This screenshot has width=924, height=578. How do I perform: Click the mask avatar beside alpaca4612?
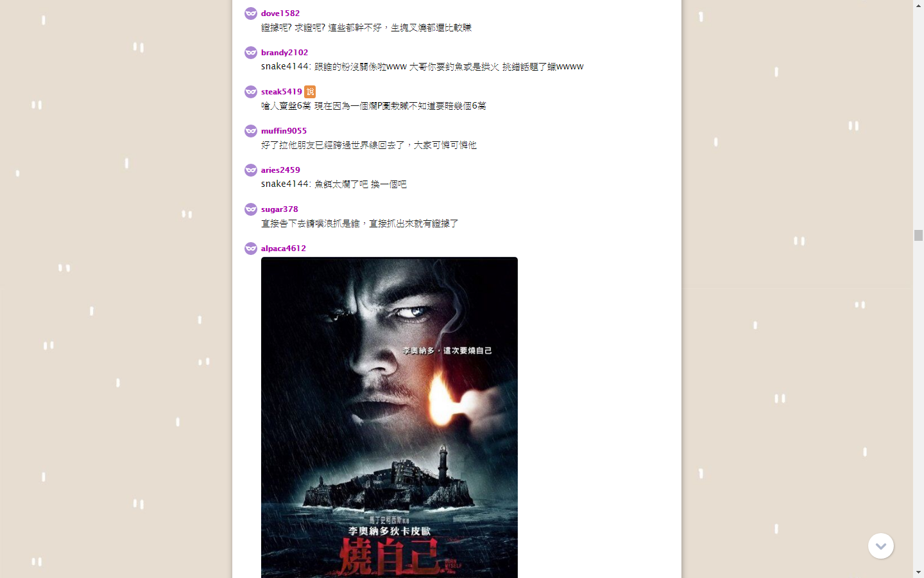tap(251, 249)
